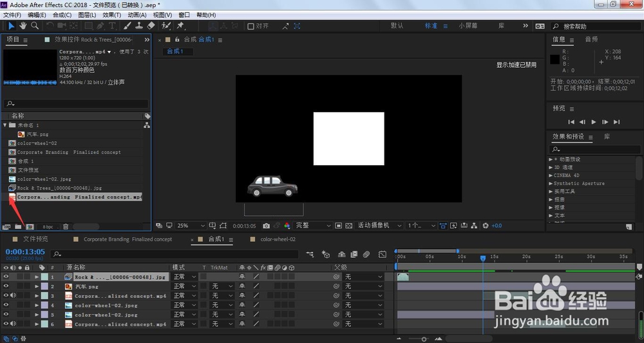Expand the CINEMA 4D effects category

click(551, 175)
